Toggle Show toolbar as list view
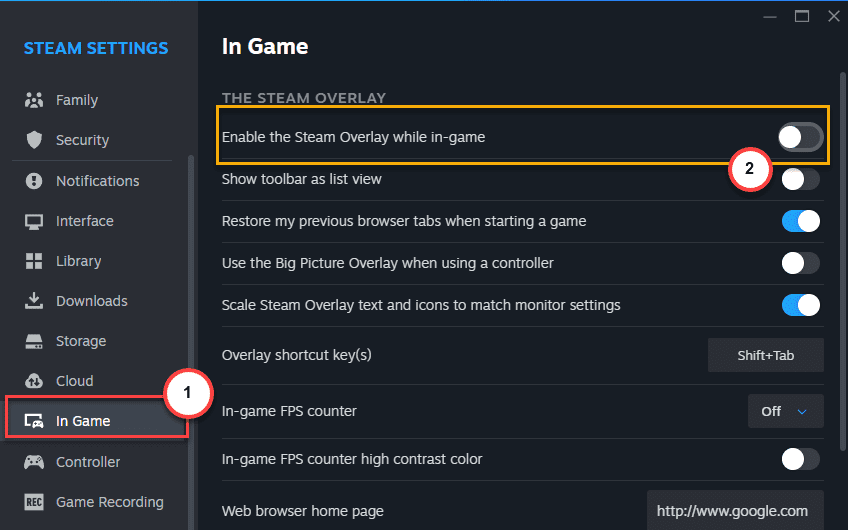 (800, 179)
